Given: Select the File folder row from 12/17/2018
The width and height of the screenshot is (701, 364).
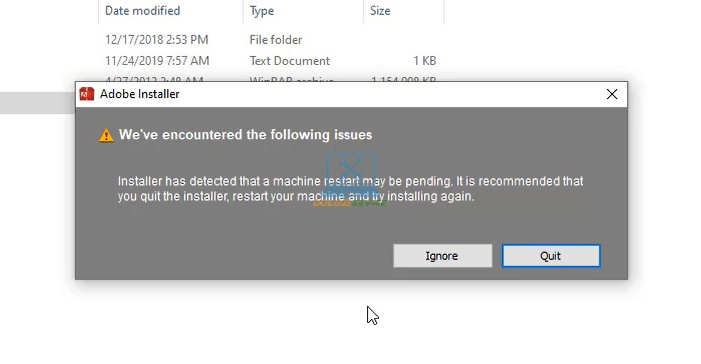Looking at the screenshot, I should click(x=270, y=40).
